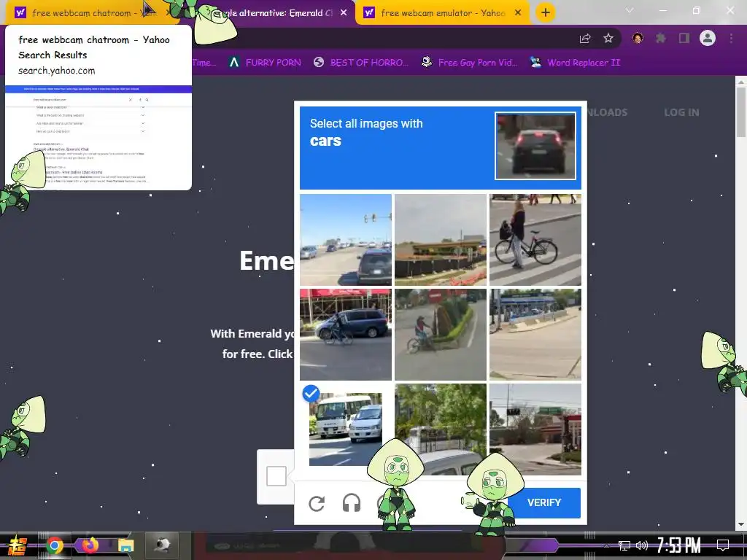
Task: Open the extensions puzzle icon
Action: click(x=661, y=38)
